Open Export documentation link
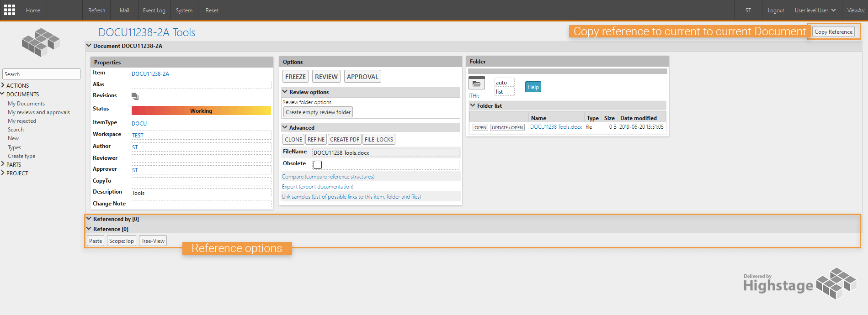This screenshot has width=868, height=315. 317,186
